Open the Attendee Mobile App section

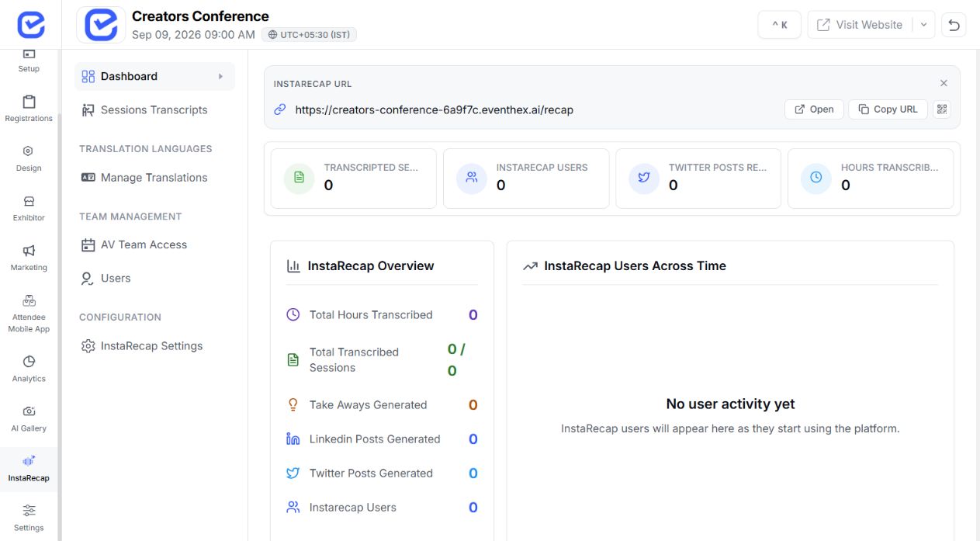(x=29, y=314)
